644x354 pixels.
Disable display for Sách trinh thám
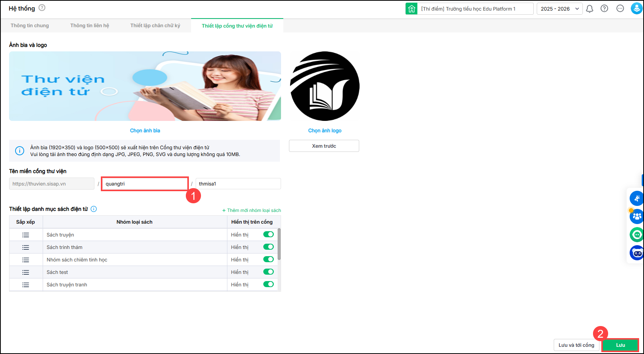coord(268,247)
